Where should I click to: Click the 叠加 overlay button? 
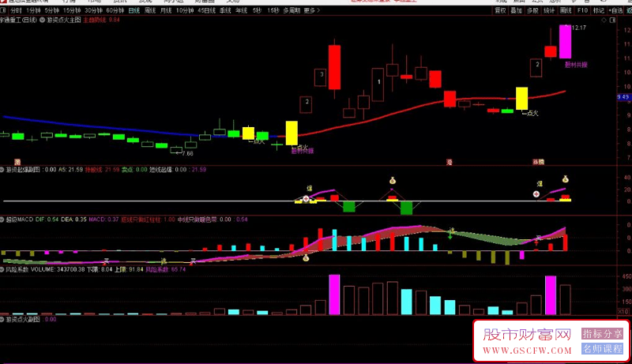pos(517,10)
